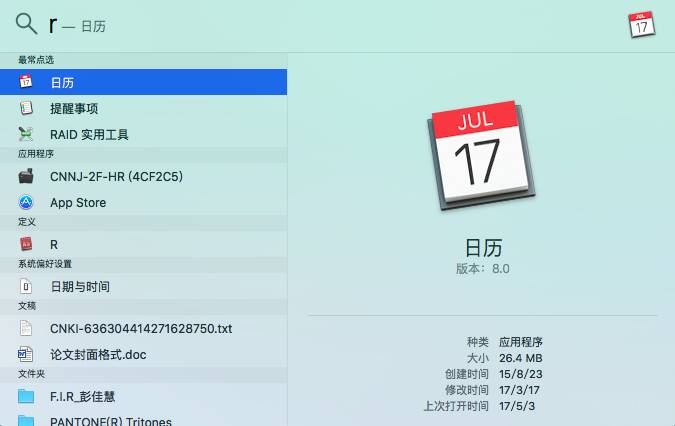Select CNNJ-2F-HR (4CF2C5) printer result

pyautogui.click(x=116, y=176)
